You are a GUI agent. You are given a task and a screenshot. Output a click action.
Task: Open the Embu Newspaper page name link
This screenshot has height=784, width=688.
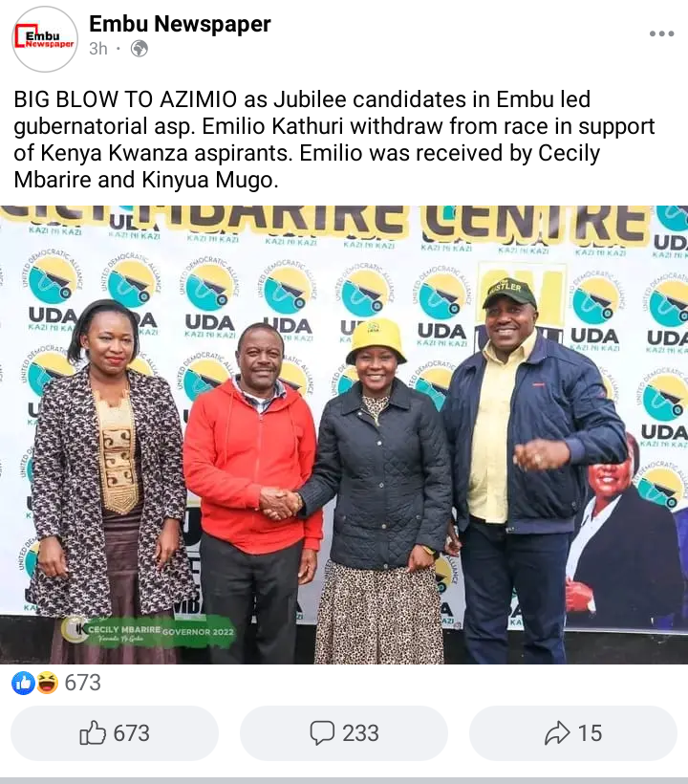(180, 24)
